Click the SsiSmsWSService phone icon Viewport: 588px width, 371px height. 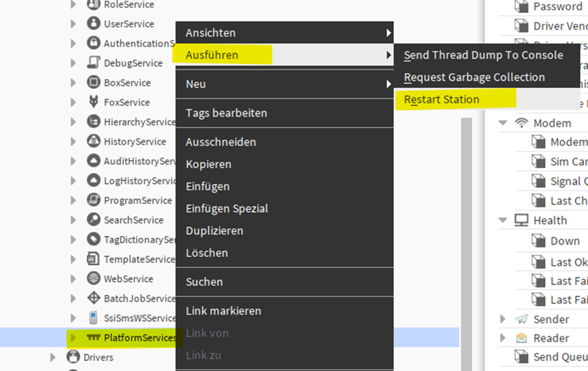(93, 318)
